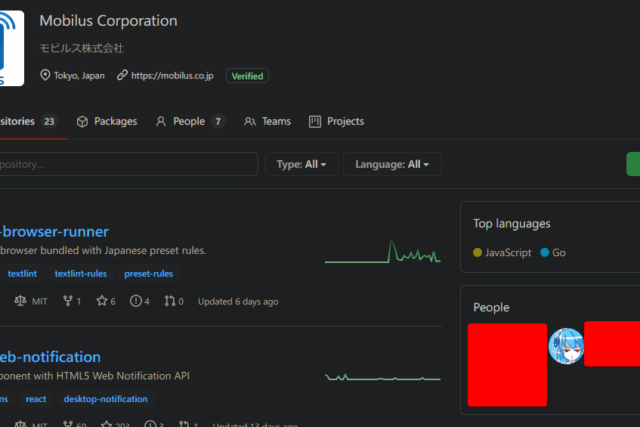Click the yellow JavaScript language color dot

pos(477,253)
